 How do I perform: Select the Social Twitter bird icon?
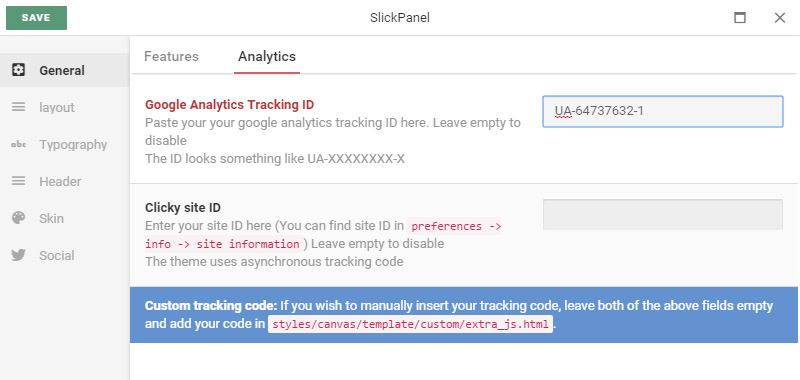pyautogui.click(x=18, y=255)
